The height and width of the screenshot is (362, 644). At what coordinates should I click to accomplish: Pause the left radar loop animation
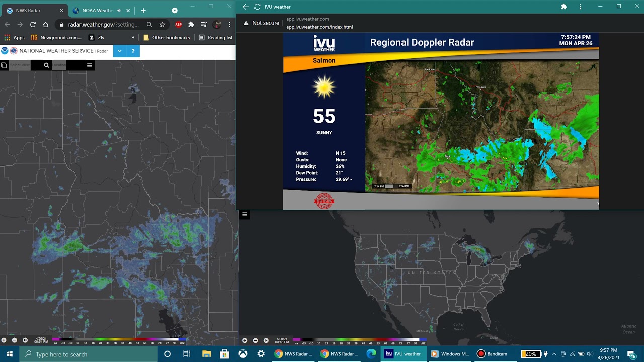tap(25, 340)
